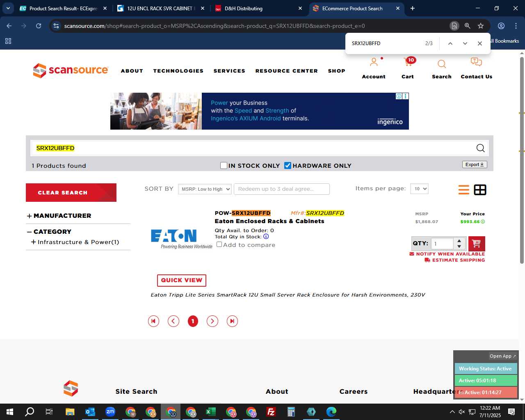Viewport: 525px width, 420px height.
Task: Click NOTIFY WHEN AVAILABLE link
Action: (x=447, y=254)
